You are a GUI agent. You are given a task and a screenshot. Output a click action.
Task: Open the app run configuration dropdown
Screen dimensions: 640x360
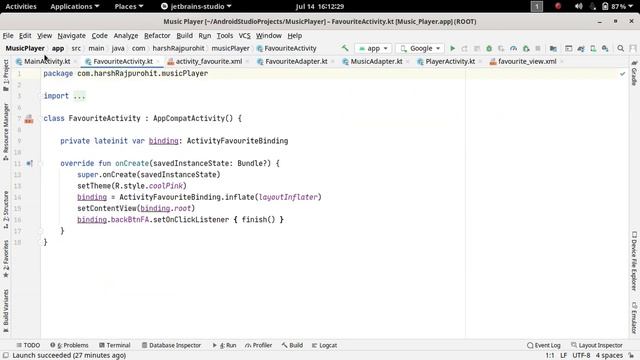pyautogui.click(x=373, y=48)
